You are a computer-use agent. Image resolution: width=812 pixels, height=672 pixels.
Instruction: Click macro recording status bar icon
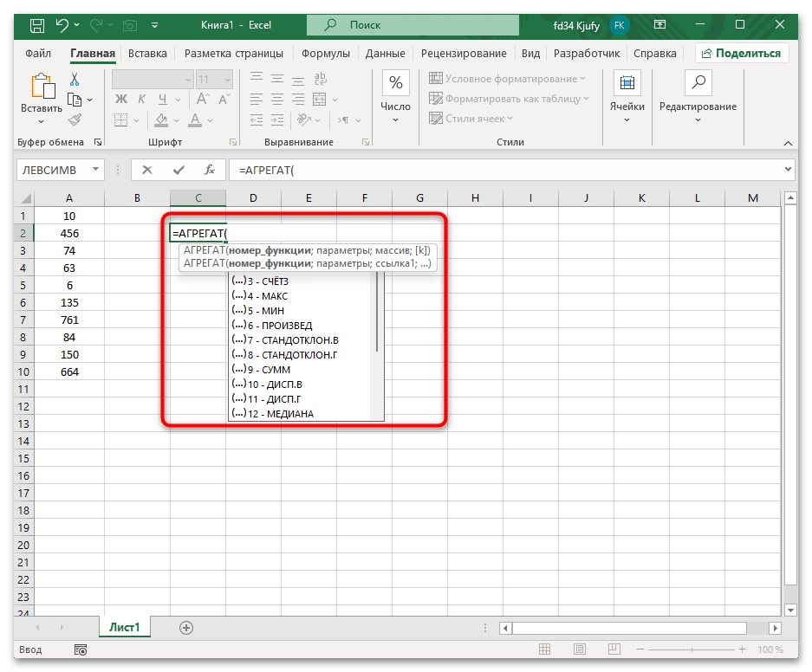click(81, 649)
